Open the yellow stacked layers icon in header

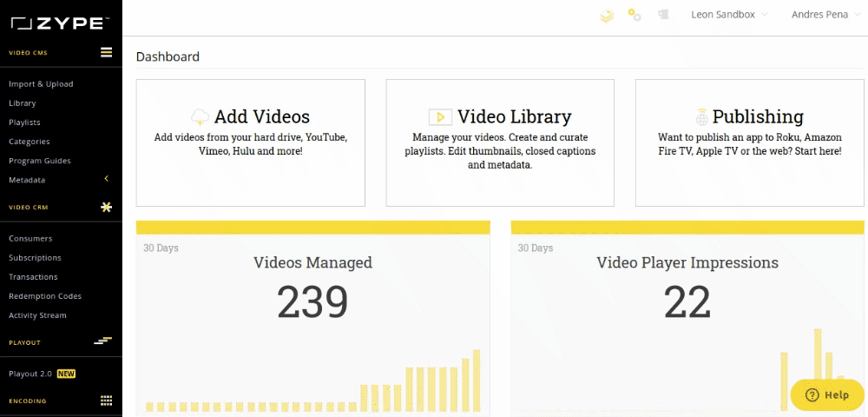click(x=608, y=16)
